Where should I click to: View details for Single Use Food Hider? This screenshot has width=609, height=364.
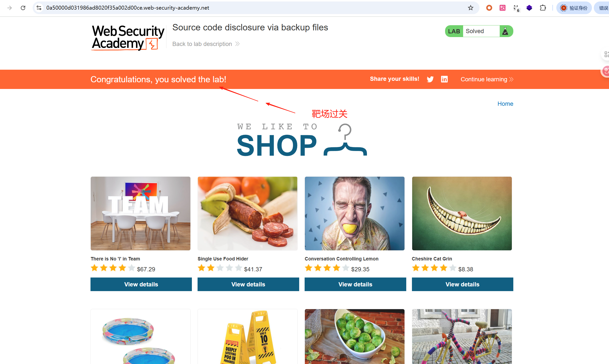click(248, 284)
